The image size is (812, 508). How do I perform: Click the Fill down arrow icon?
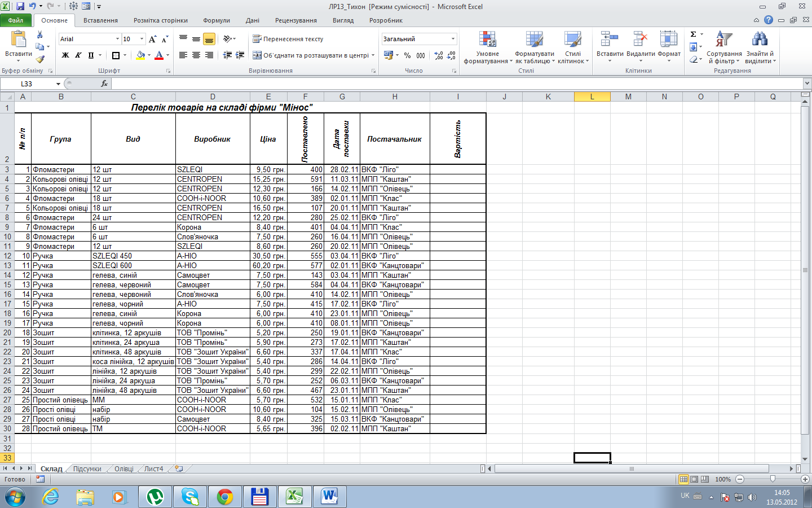(694, 47)
